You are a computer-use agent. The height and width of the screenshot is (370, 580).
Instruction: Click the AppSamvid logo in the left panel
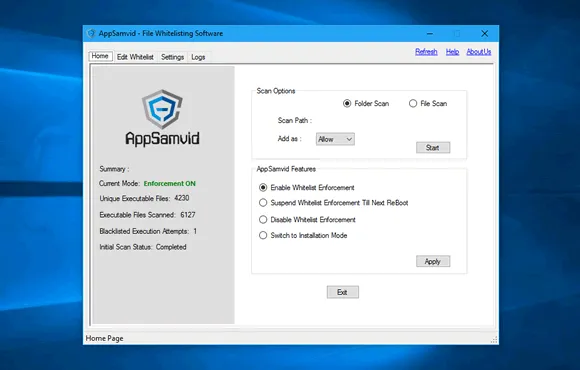pos(162,117)
